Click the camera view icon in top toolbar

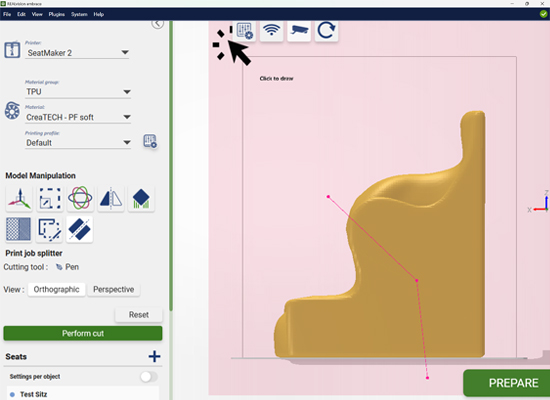click(x=299, y=31)
